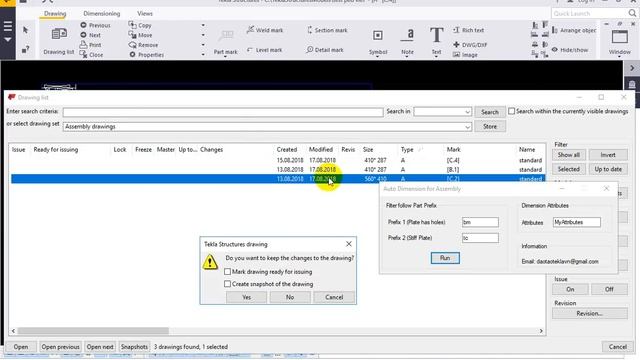The width and height of the screenshot is (640, 360).
Task: Expand the Search in dropdown
Action: (467, 112)
